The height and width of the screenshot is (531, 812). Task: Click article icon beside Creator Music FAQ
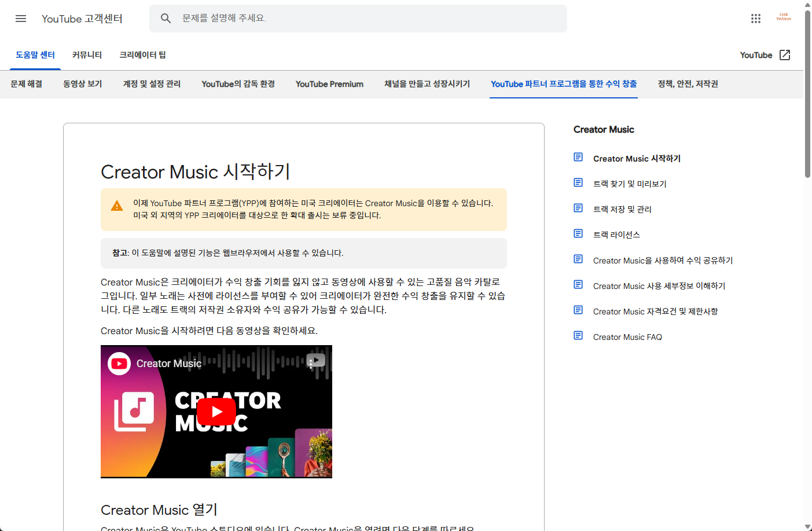[x=578, y=335]
